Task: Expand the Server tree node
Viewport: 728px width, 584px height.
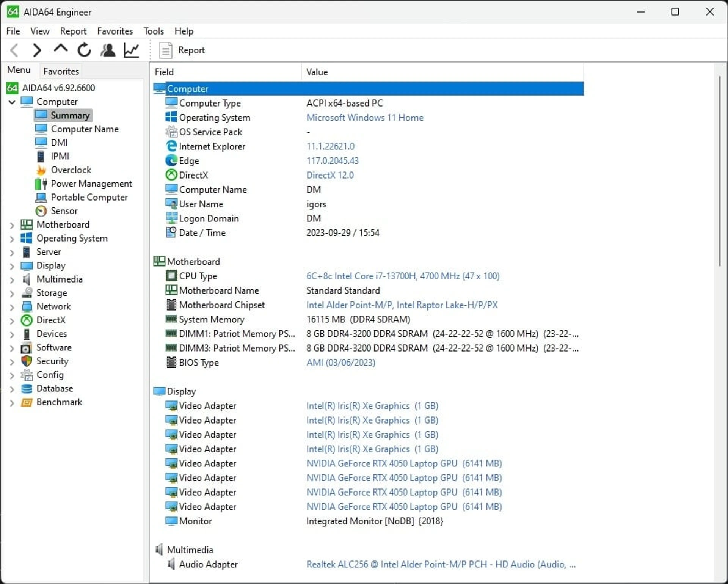Action: (12, 252)
